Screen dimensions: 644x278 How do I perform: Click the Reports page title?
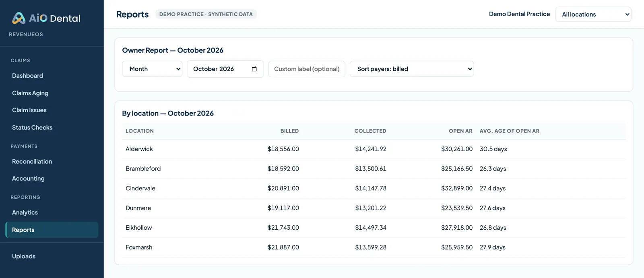point(132,14)
